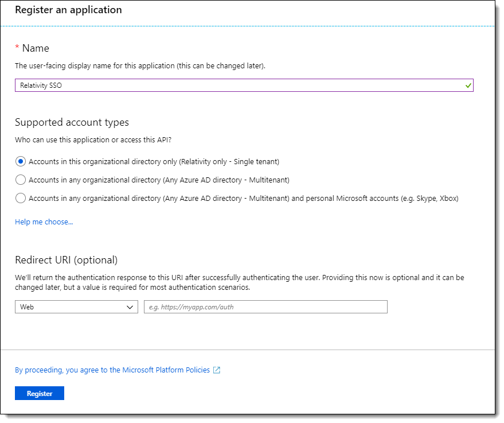Click the Register an application title
This screenshot has height=423, width=504.
(68, 10)
